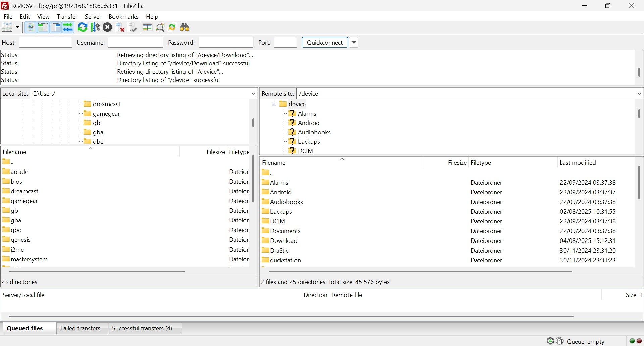Viewport: 644px width, 346px height.
Task: Toggle local directory tree view
Action: (43, 27)
